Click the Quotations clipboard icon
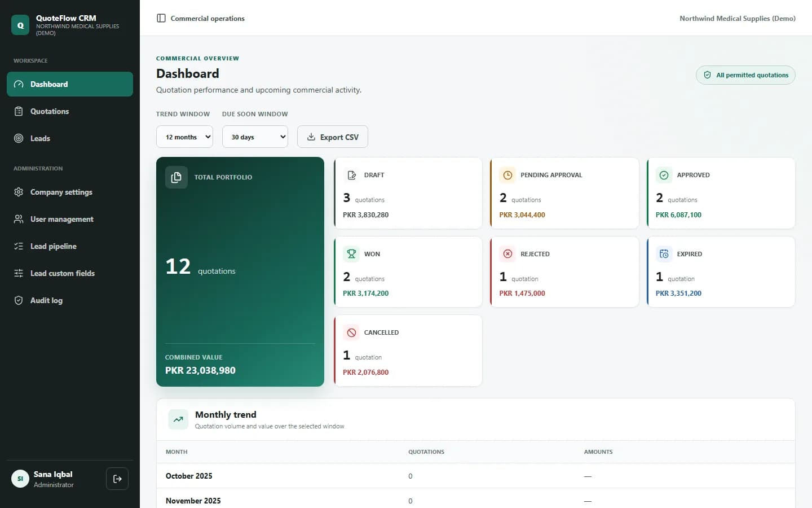The image size is (812, 508). (x=19, y=111)
